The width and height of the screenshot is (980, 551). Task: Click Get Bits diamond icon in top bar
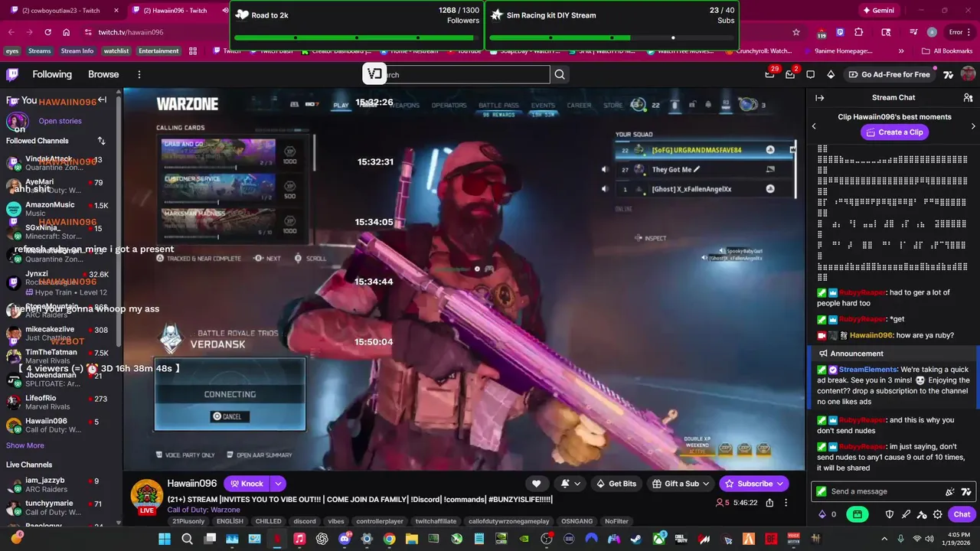click(831, 74)
